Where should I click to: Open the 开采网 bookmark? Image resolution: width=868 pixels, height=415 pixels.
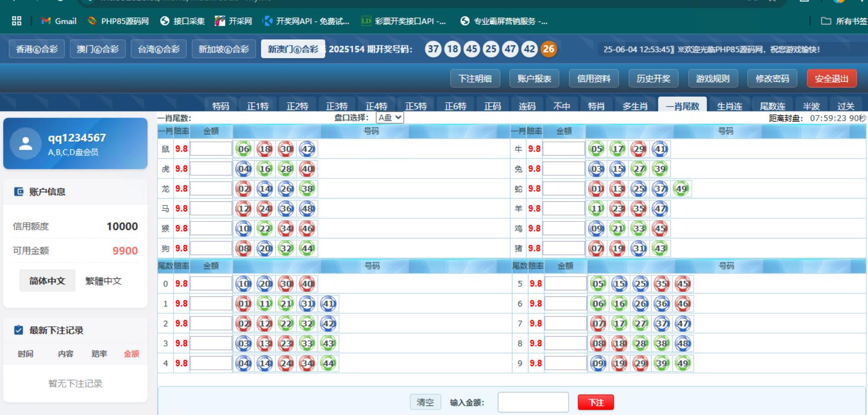[233, 21]
